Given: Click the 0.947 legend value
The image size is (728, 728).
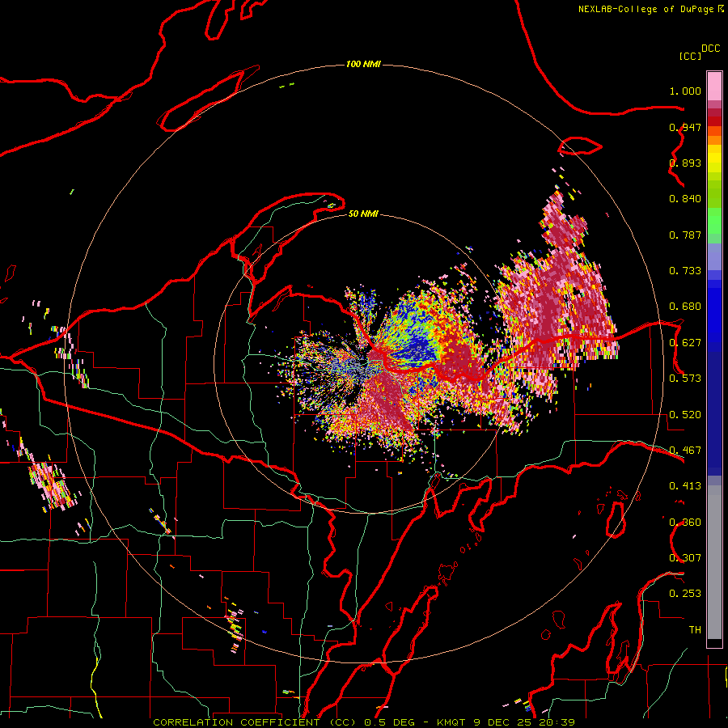Looking at the screenshot, I should tap(685, 127).
